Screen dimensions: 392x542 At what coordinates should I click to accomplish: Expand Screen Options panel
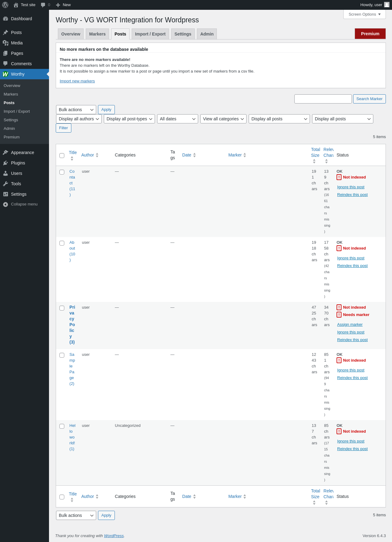[x=364, y=14]
